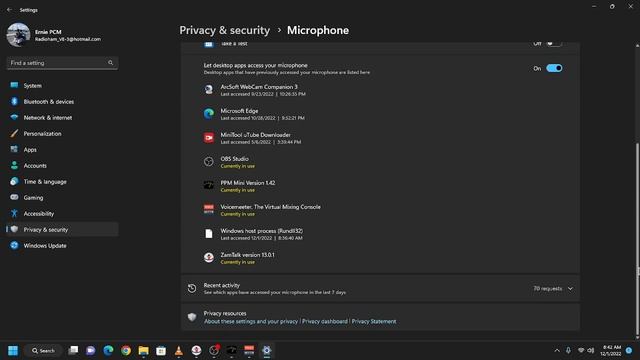This screenshot has height=360, width=640.
Task: Open the clock and date panel
Action: coord(610,350)
